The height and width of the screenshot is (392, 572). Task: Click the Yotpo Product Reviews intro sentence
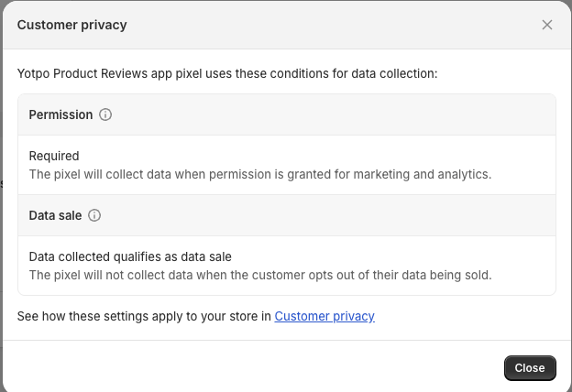click(227, 72)
